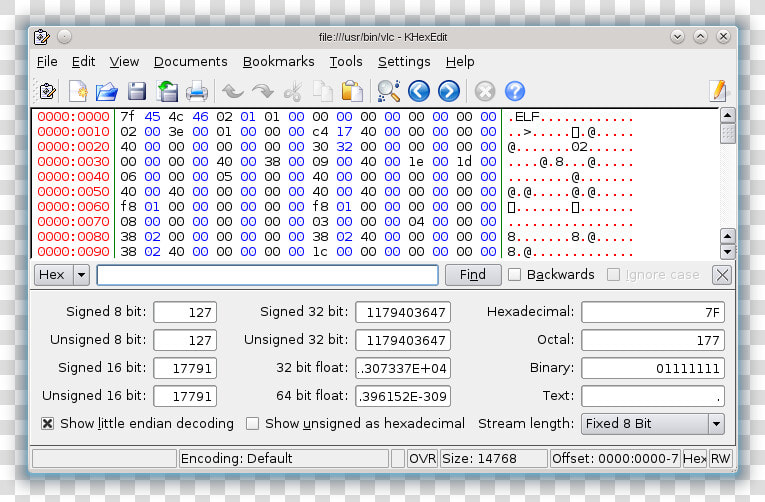765x502 pixels.
Task: Click the Signed 32 bit value field
Action: [x=403, y=312]
